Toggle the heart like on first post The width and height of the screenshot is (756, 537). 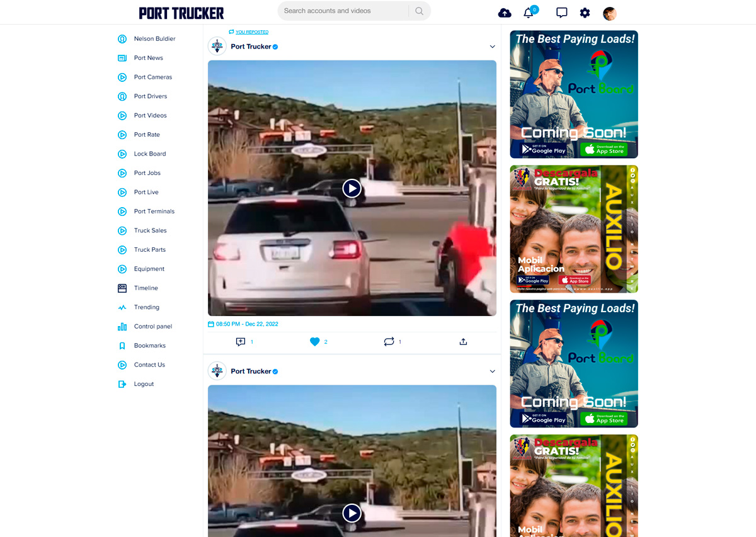click(315, 342)
